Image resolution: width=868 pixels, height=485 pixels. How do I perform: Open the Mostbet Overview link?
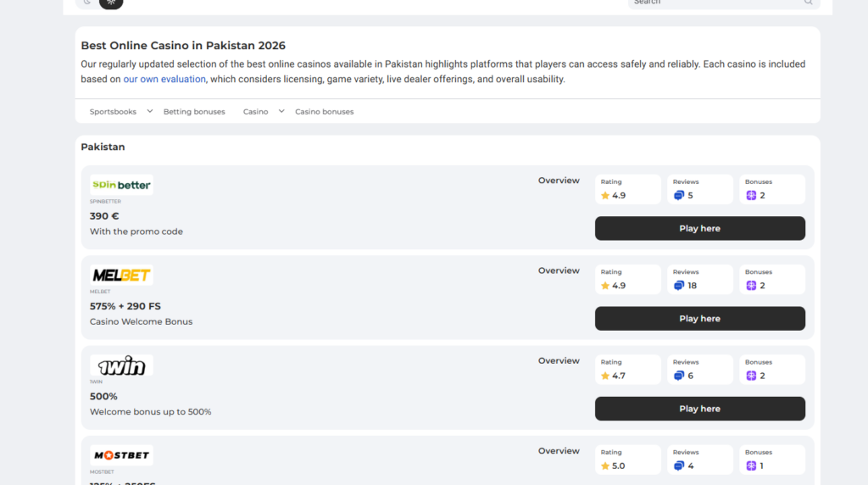[x=559, y=451]
